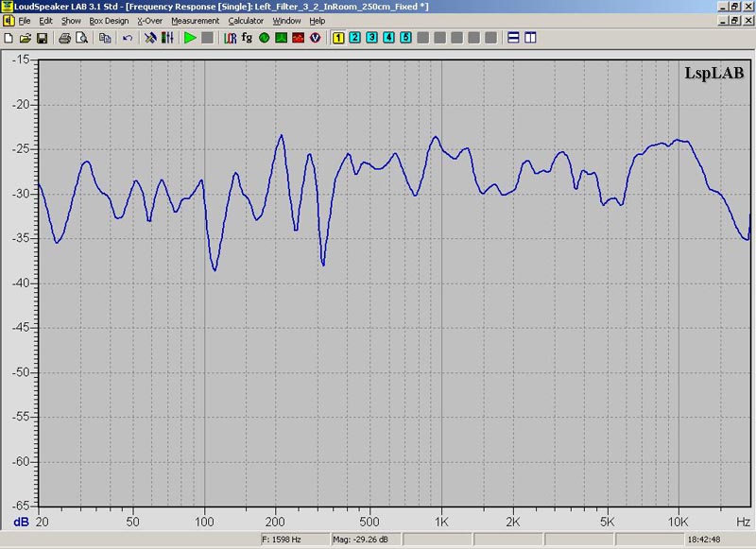
Task: Tile windows horizontally icon
Action: 513,38
